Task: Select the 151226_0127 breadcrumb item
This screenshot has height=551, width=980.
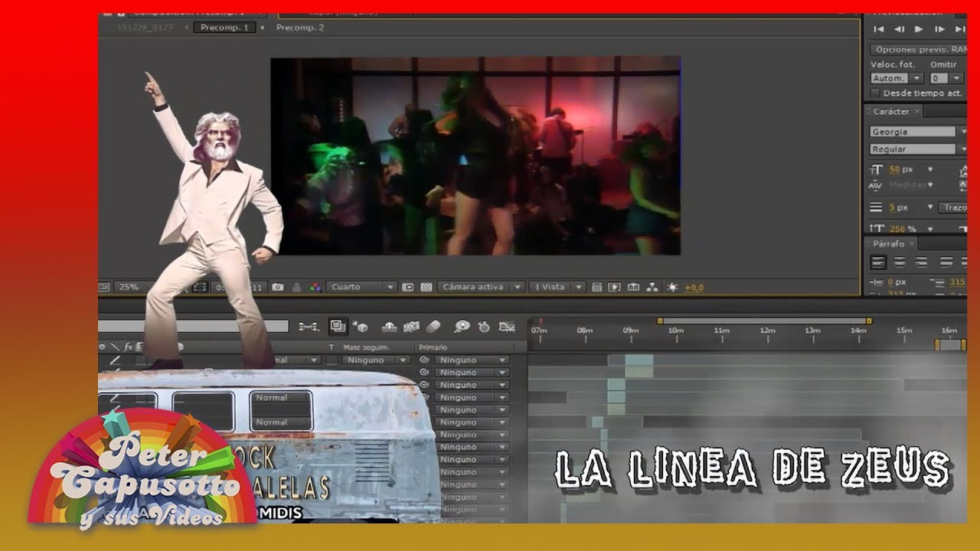Action: [145, 28]
